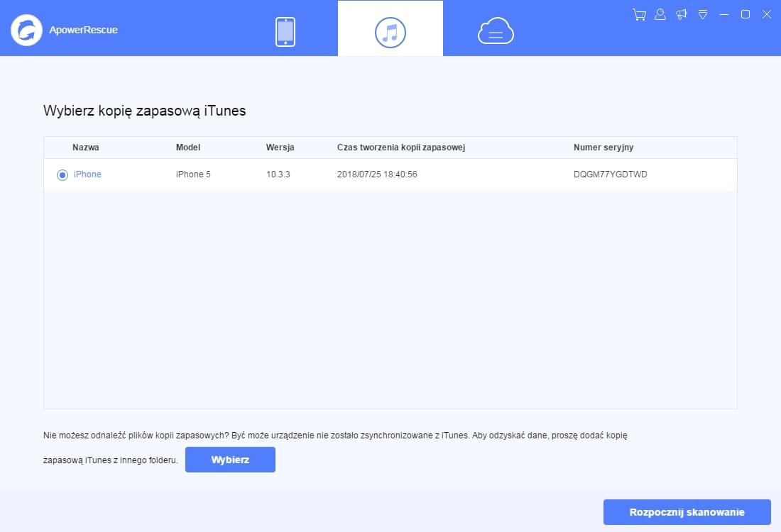Open the iCloud backup cloud icon
This screenshot has height=532, width=781.
tap(495, 30)
